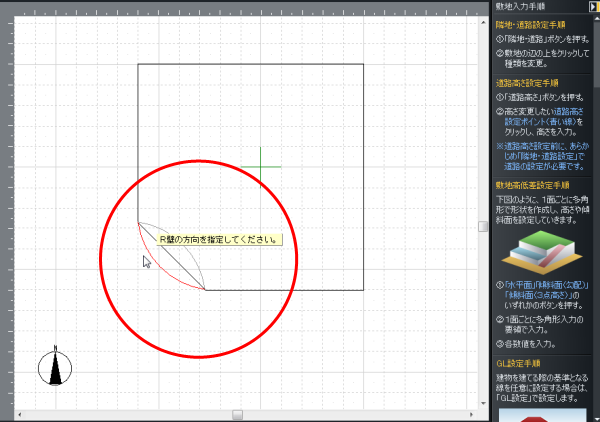Click the R壁の方向 tooltip message
This screenshot has width=600, height=422.
coord(219,239)
